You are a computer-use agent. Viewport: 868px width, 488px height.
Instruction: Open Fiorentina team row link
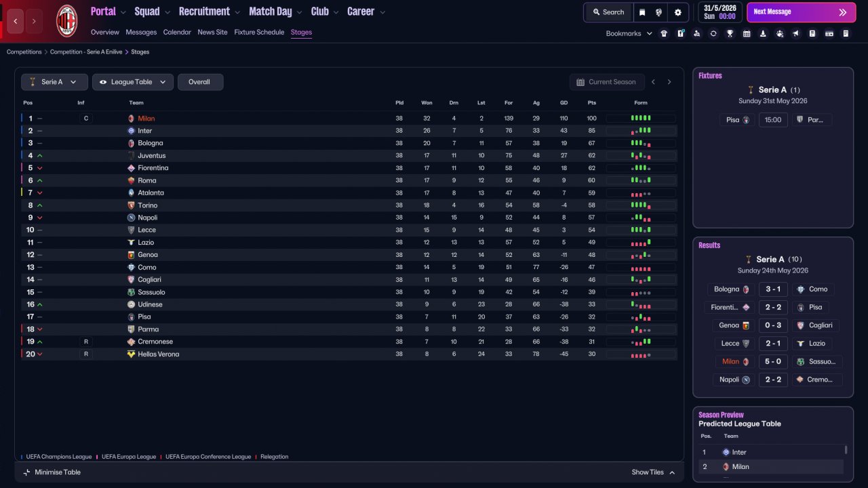click(153, 168)
